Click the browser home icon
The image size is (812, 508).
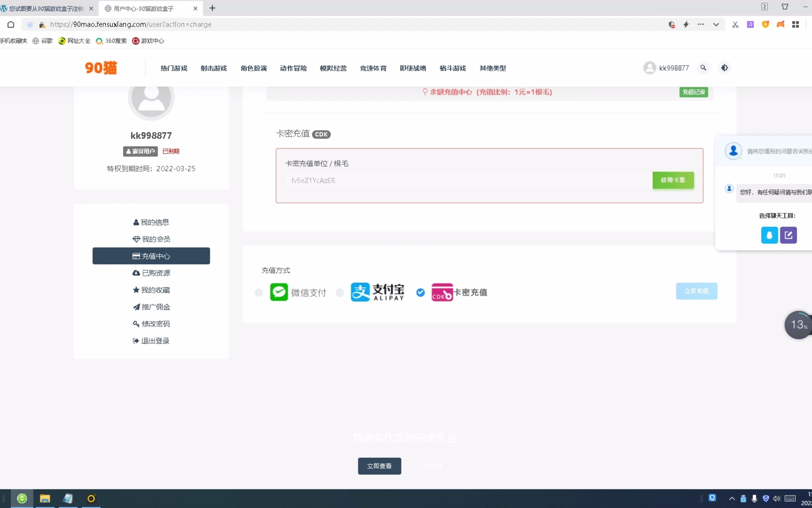pyautogui.click(x=11, y=24)
